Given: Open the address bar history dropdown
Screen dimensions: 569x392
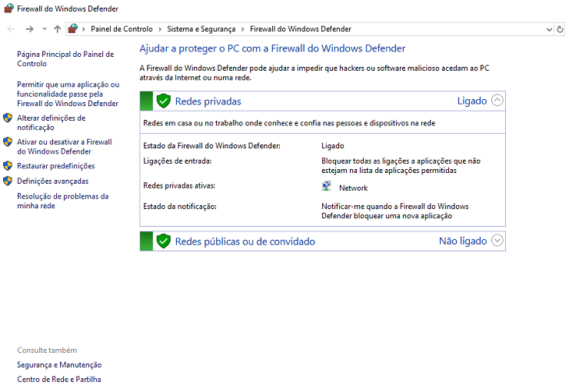Looking at the screenshot, I should tap(549, 29).
